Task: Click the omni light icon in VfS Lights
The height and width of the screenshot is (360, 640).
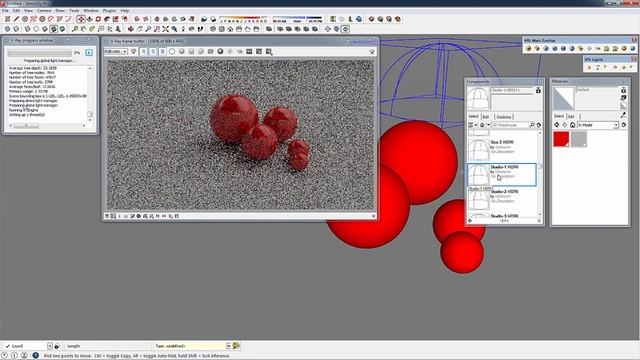Action: pyautogui.click(x=589, y=67)
